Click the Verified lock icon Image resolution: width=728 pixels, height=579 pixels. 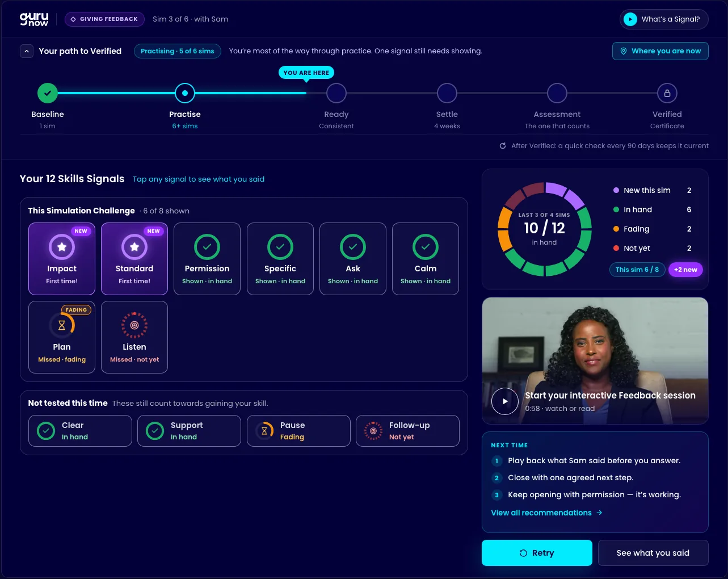[x=667, y=93]
